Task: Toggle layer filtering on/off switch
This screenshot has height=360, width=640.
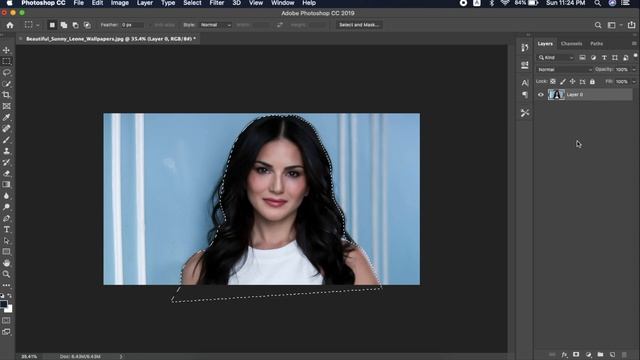Action: pos(636,56)
